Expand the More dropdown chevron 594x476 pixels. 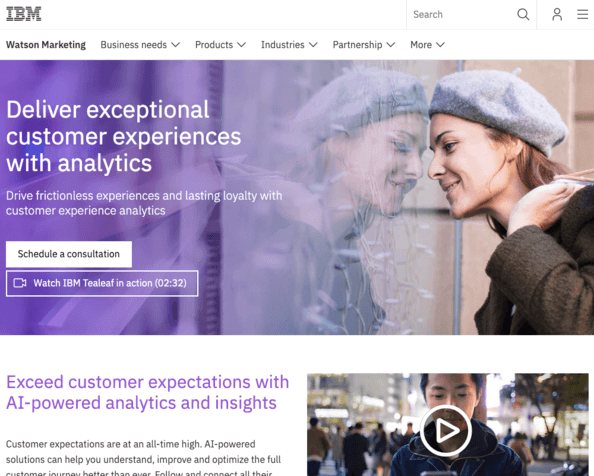pos(440,45)
